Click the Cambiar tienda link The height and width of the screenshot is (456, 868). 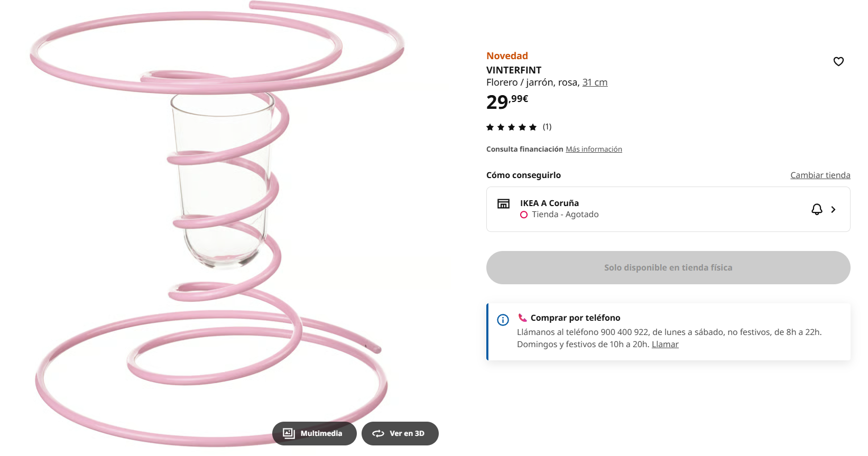(820, 175)
